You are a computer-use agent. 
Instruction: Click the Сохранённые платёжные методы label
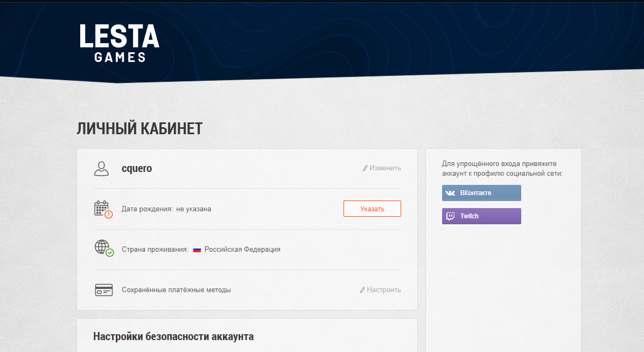[x=176, y=290]
